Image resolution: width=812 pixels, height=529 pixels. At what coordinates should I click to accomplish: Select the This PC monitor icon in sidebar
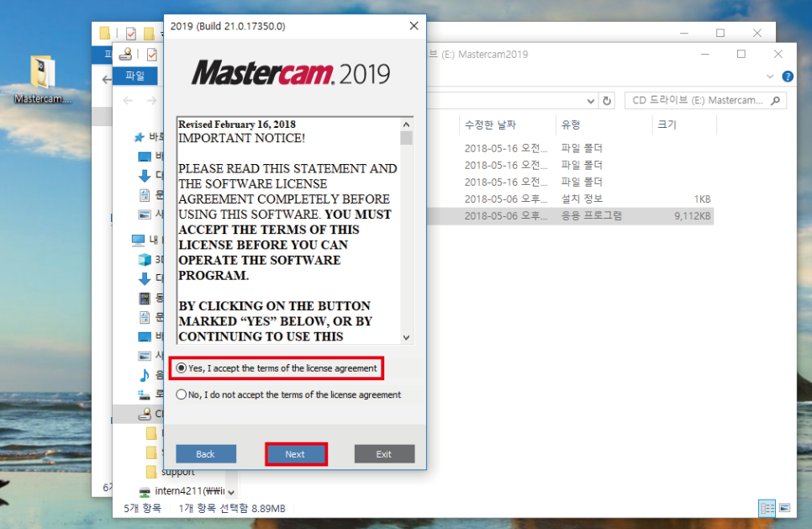coord(138,240)
